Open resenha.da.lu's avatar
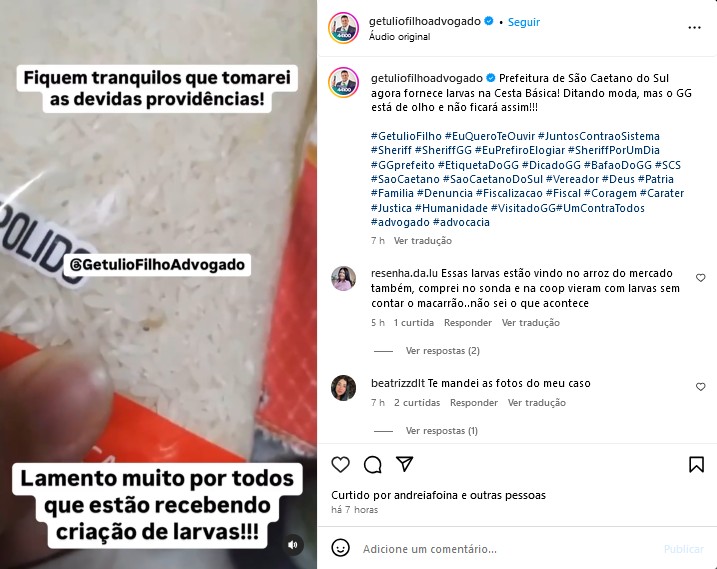The width and height of the screenshot is (717, 569). click(343, 278)
